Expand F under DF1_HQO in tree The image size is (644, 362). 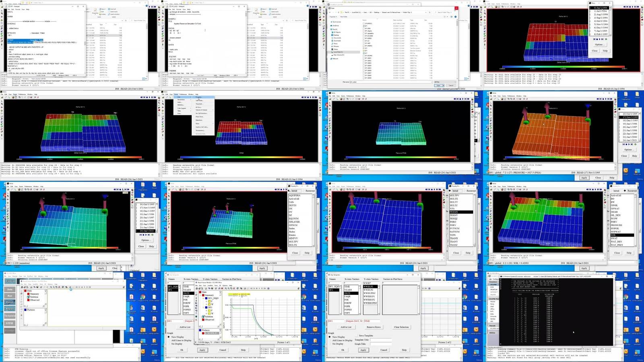point(206,301)
